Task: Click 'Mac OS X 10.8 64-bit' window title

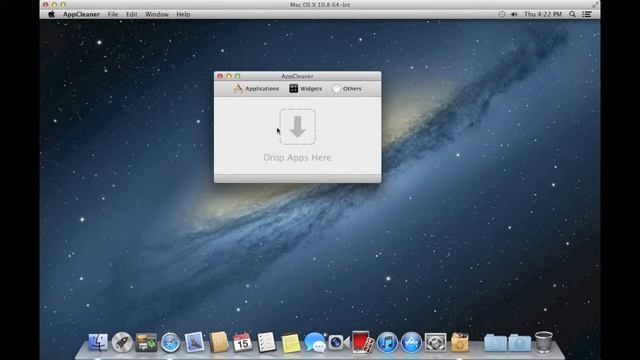Action: (320, 5)
